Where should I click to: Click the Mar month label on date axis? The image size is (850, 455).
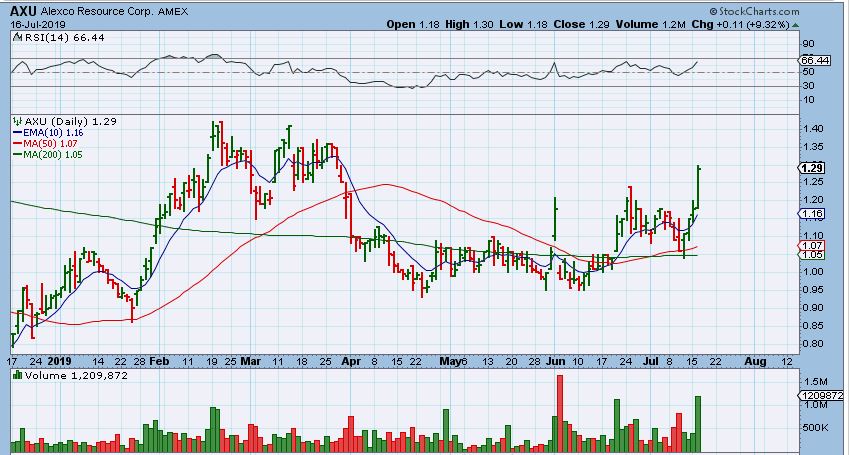pos(251,361)
